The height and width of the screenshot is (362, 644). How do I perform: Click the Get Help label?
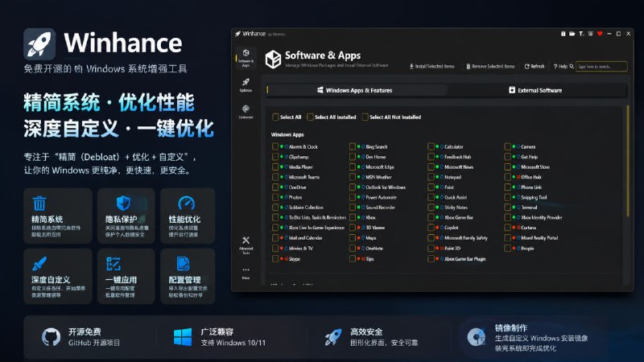529,157
